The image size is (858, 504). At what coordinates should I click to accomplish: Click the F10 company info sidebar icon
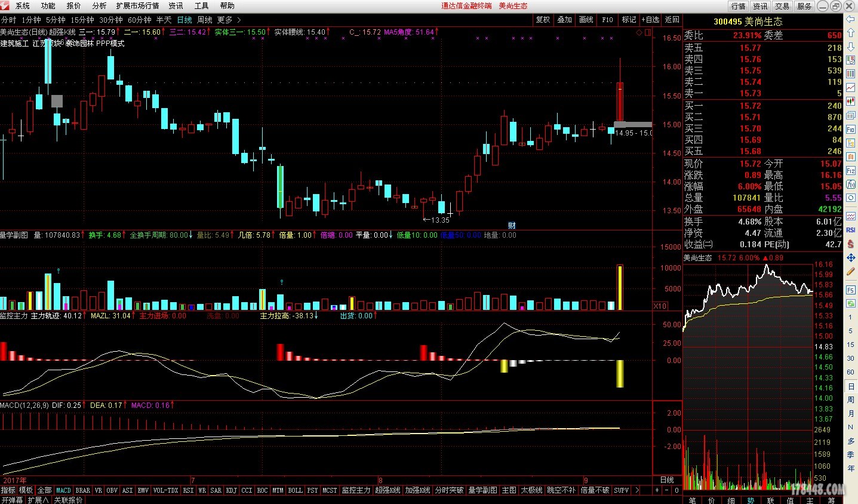(x=851, y=129)
